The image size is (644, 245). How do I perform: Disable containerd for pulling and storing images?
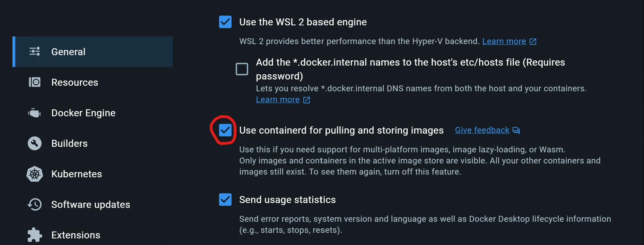(225, 130)
